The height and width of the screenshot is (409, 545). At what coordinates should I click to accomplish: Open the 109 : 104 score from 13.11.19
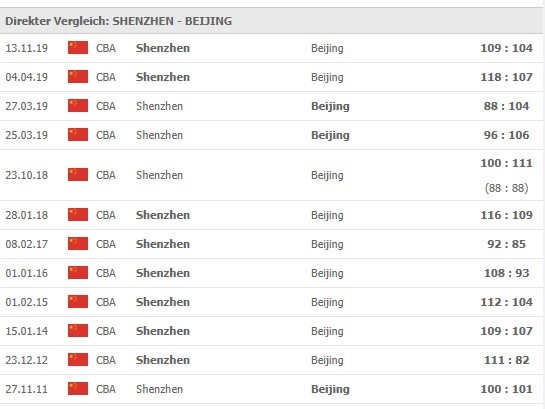click(x=506, y=48)
